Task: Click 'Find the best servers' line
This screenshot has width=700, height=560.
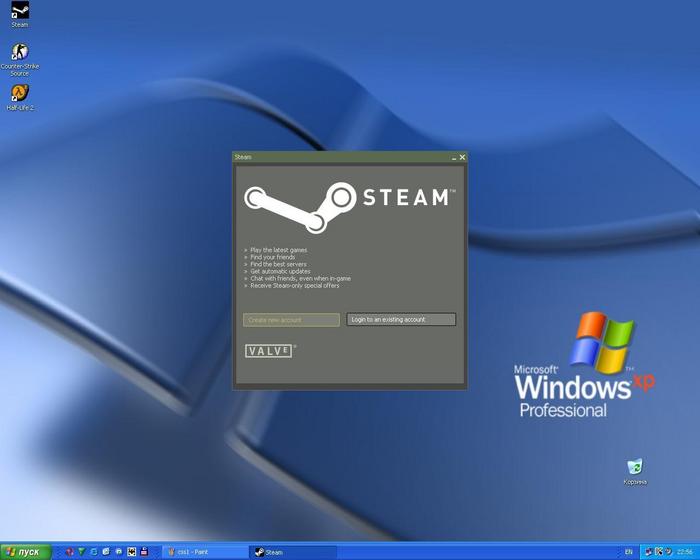Action: pyautogui.click(x=278, y=264)
